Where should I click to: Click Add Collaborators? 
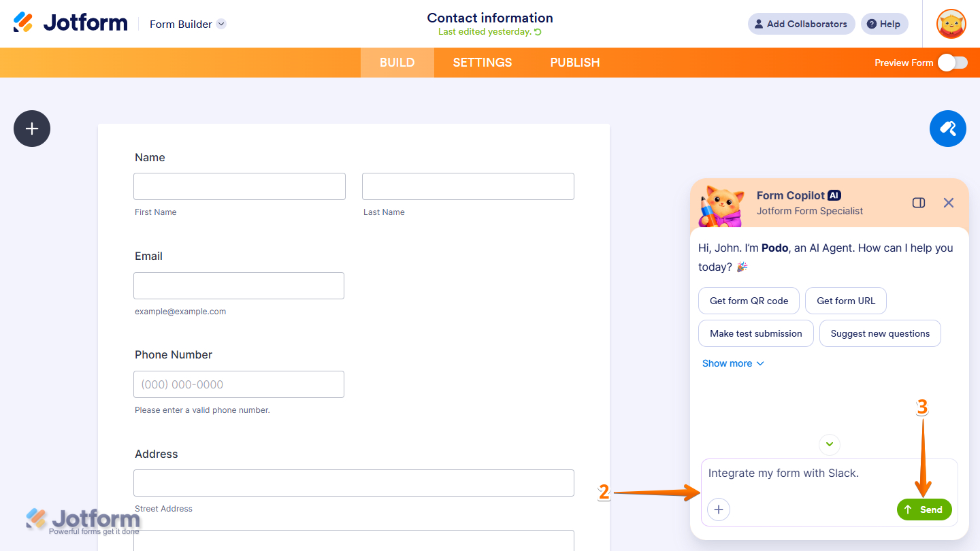pyautogui.click(x=801, y=23)
